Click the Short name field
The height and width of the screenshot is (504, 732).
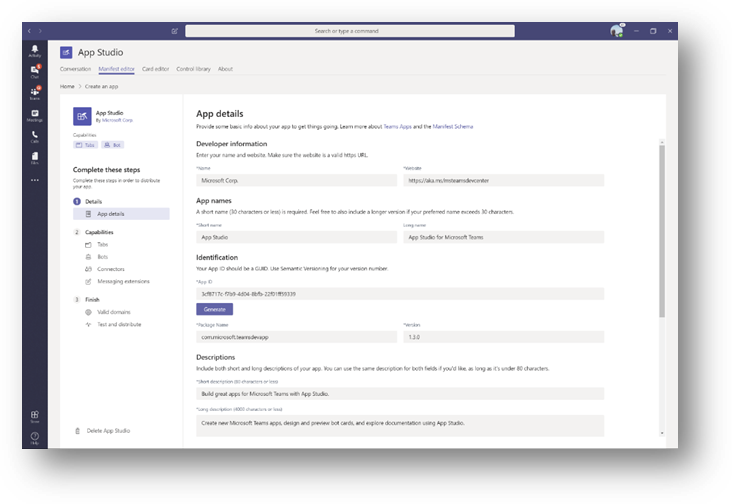(x=296, y=238)
